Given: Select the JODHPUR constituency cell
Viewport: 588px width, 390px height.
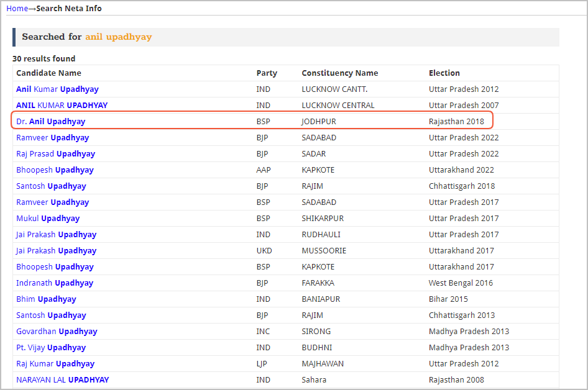Looking at the screenshot, I should coord(319,121).
